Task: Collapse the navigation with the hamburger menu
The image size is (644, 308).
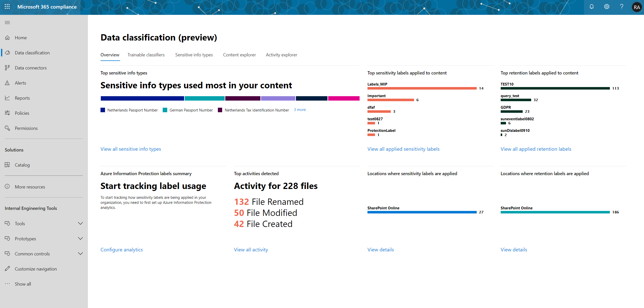Action: click(7, 22)
